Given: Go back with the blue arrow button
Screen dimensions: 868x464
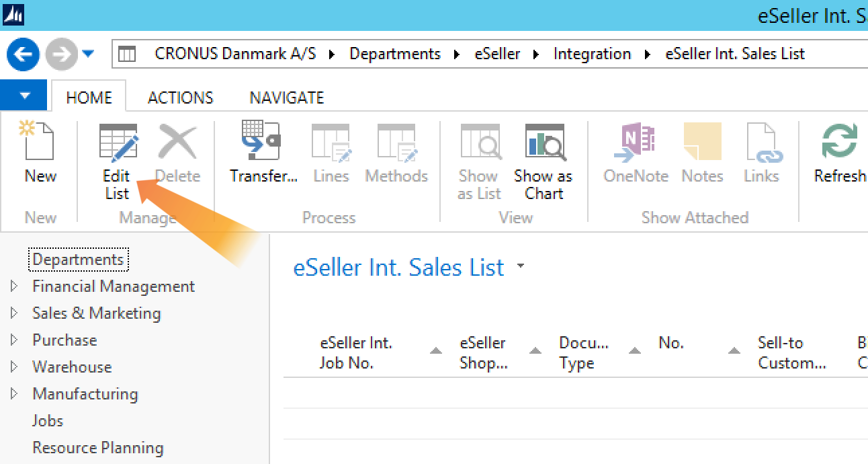Looking at the screenshot, I should (x=24, y=54).
